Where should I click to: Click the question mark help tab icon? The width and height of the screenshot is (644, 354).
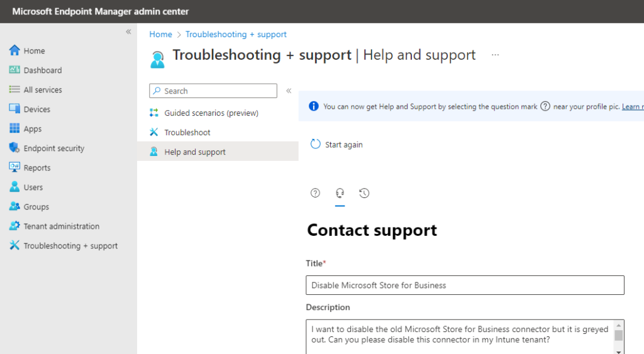click(315, 192)
